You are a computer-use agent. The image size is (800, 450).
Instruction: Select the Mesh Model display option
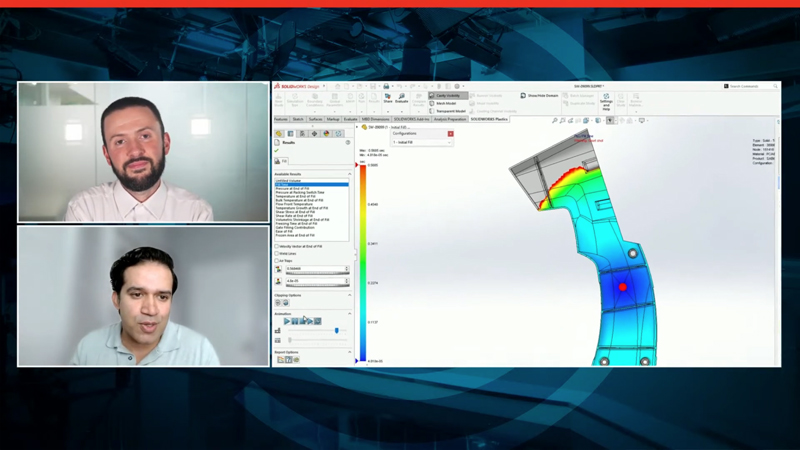click(x=445, y=103)
